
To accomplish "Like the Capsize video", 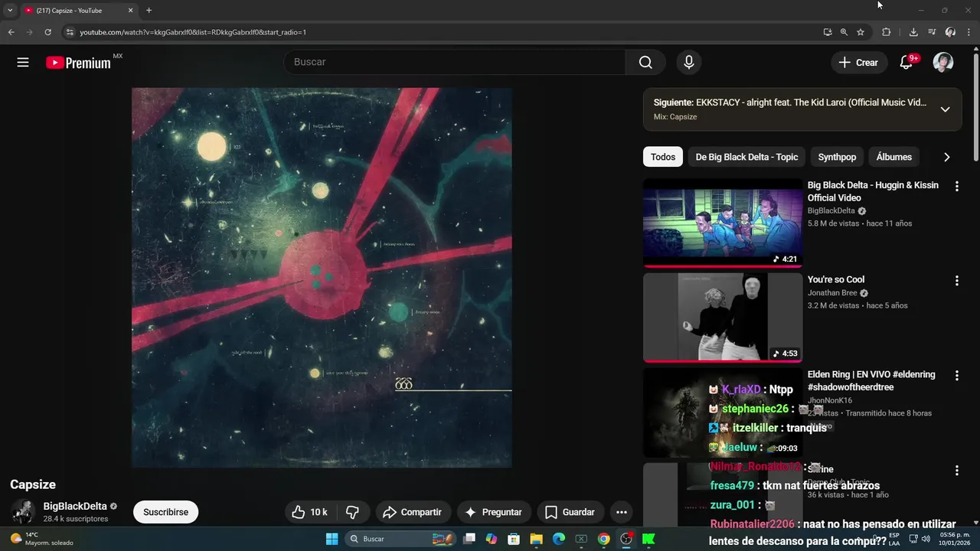I will [309, 512].
